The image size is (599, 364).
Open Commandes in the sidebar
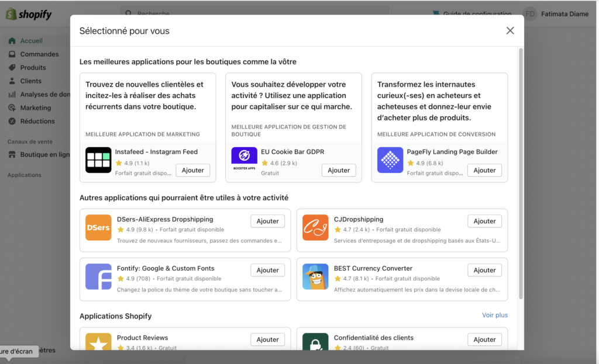(39, 54)
